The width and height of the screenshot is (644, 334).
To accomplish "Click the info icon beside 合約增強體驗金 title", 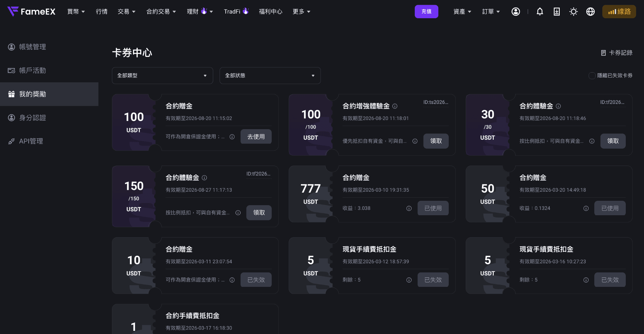I will point(395,106).
